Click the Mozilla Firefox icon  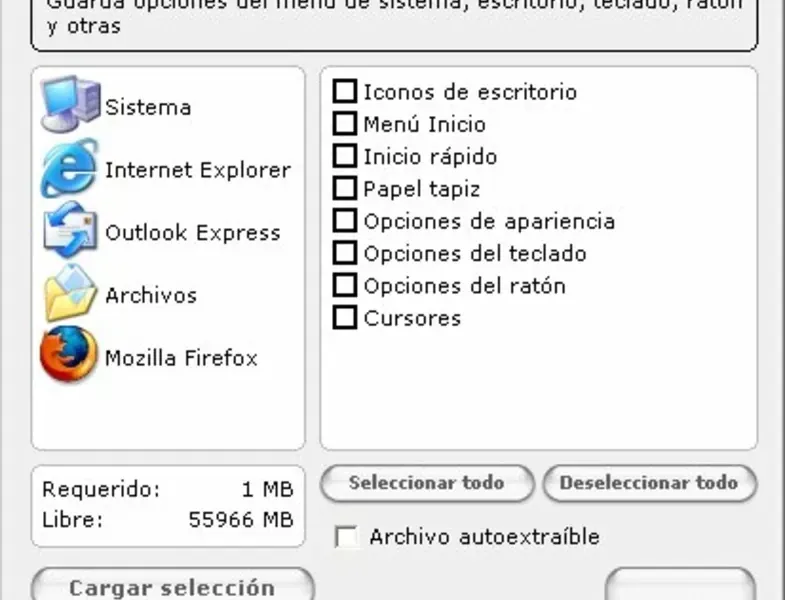click(x=69, y=356)
